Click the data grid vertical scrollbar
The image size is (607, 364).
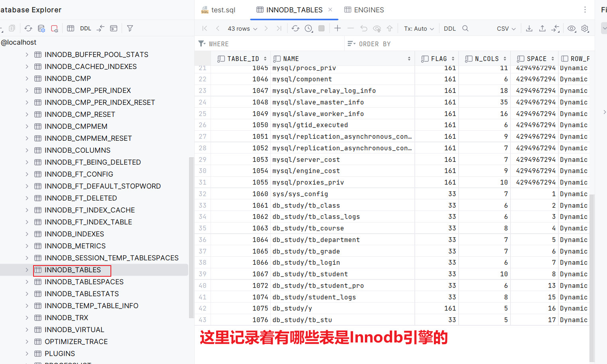pyautogui.click(x=592, y=278)
